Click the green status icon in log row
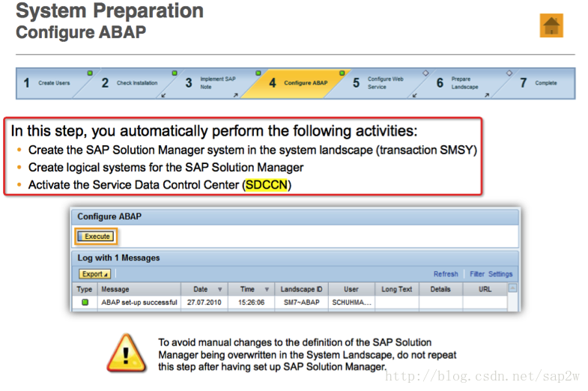 tap(85, 302)
